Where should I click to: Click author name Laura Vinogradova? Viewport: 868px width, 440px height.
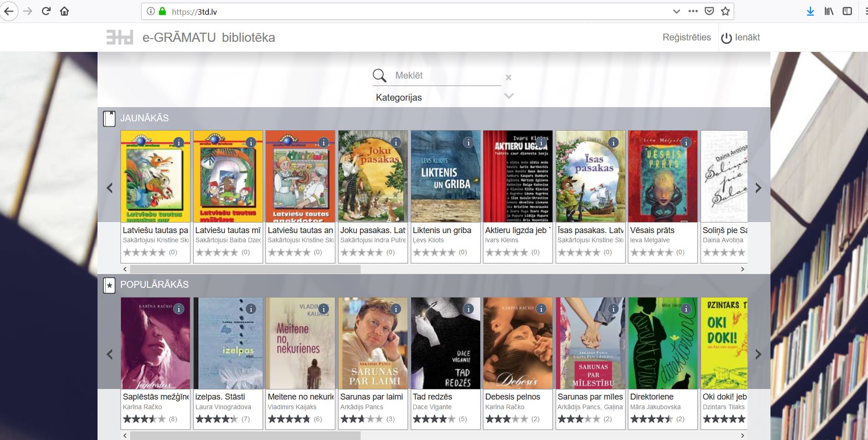(x=223, y=407)
